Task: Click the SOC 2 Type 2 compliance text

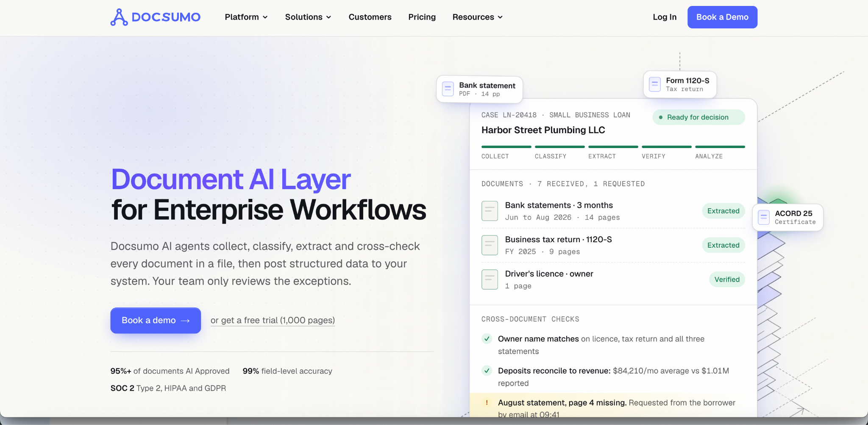Action: [x=168, y=388]
